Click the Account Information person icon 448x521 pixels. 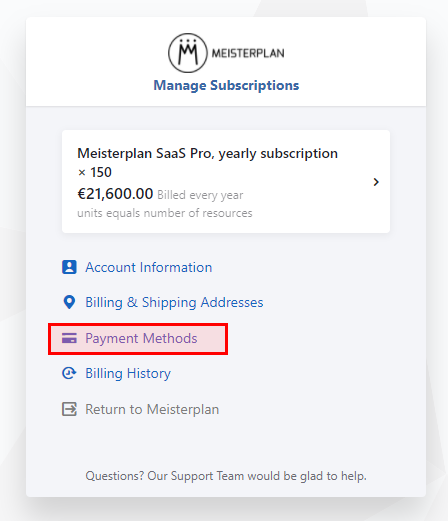pyautogui.click(x=69, y=267)
